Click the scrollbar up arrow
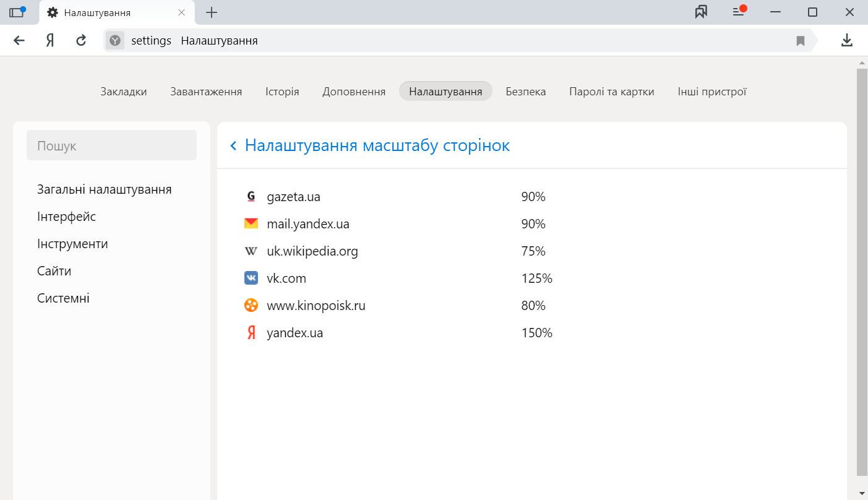Viewport: 868px width, 500px height. [x=862, y=62]
